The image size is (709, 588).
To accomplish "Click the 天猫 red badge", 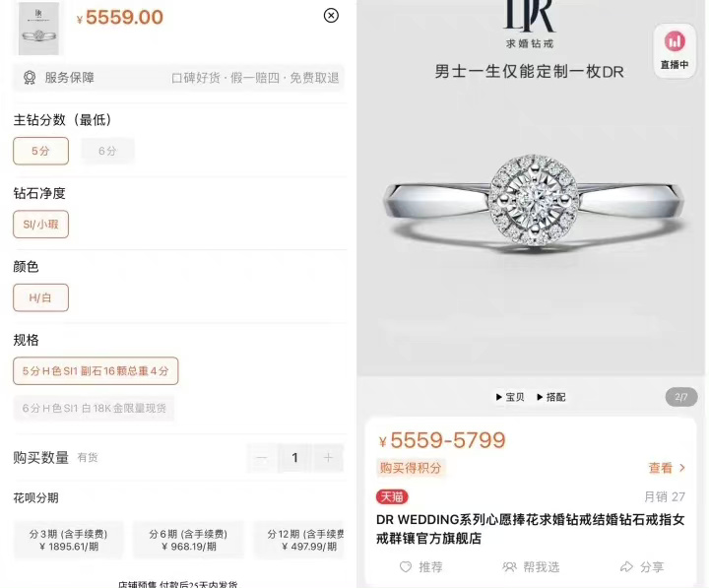I will coord(392,496).
